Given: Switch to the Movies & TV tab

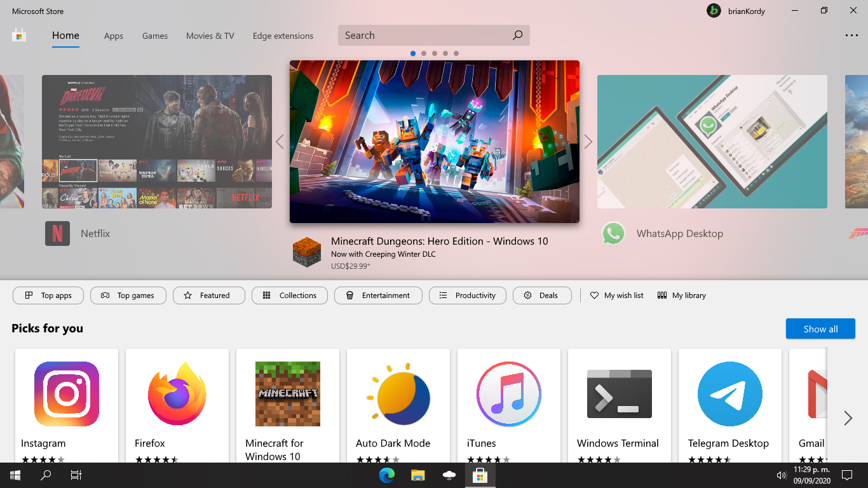Looking at the screenshot, I should 210,36.
